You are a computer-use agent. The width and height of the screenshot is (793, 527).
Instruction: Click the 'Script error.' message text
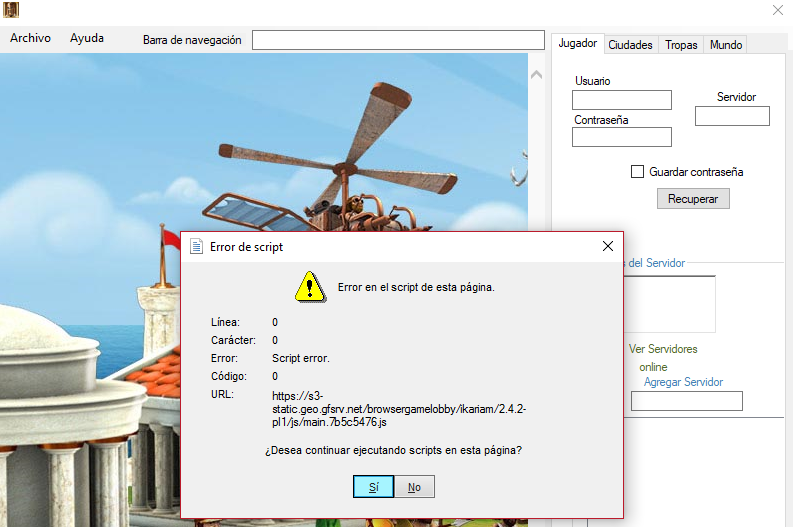click(301, 358)
